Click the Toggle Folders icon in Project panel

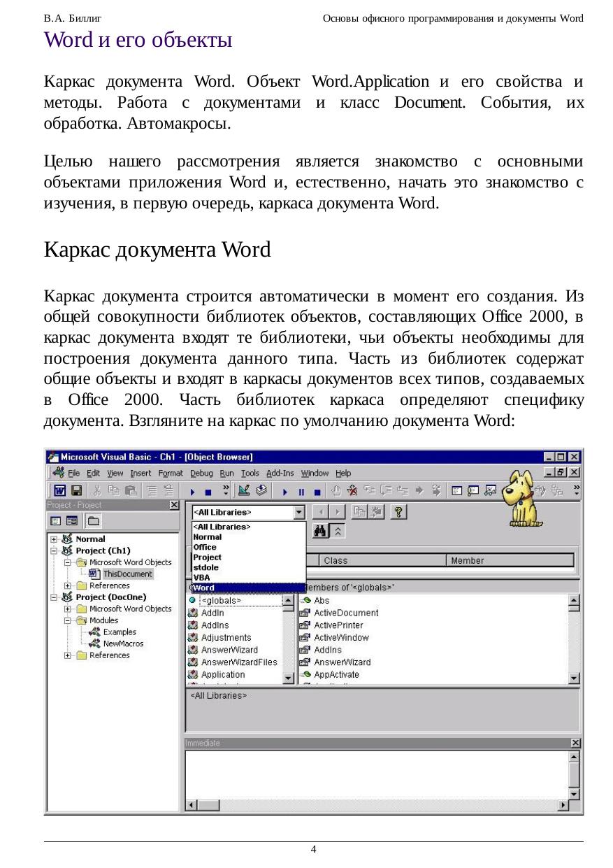click(92, 521)
